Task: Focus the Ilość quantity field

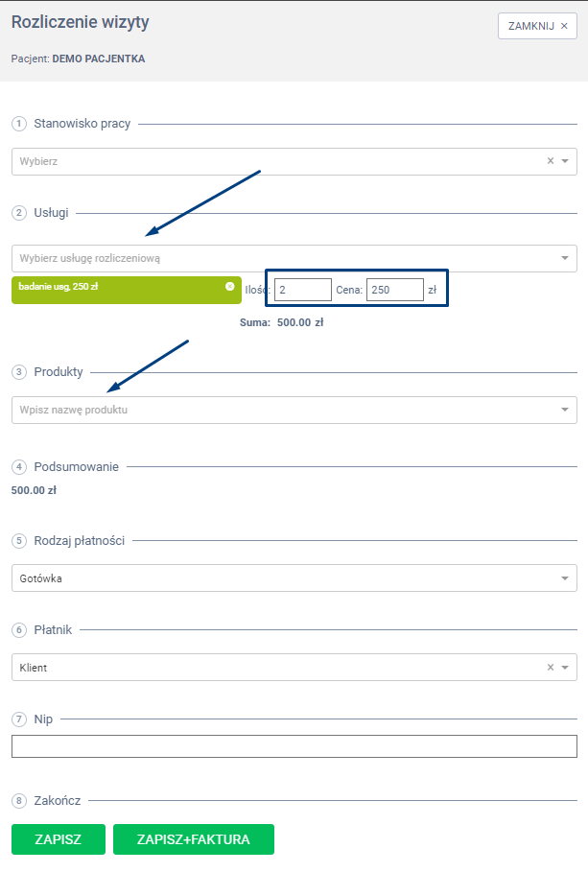Action: coord(303,290)
